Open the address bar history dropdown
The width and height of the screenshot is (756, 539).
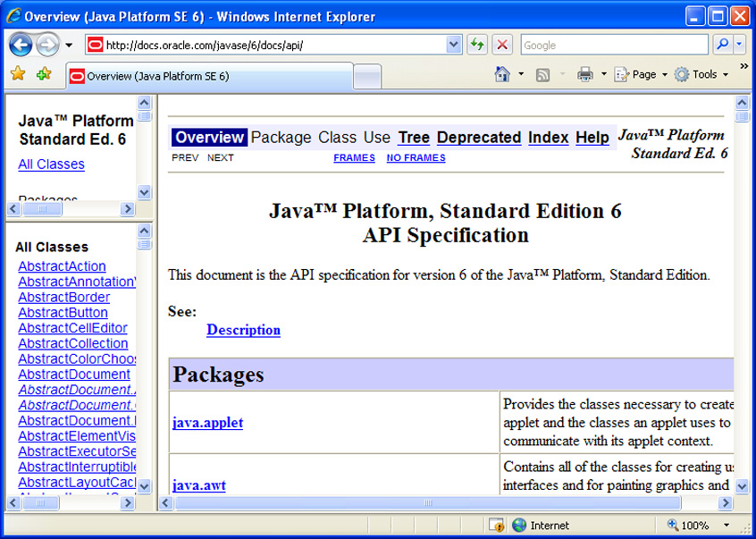point(451,45)
